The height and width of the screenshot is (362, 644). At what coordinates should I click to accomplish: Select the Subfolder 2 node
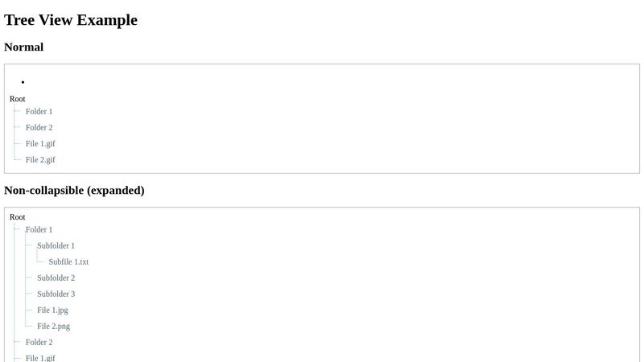56,278
